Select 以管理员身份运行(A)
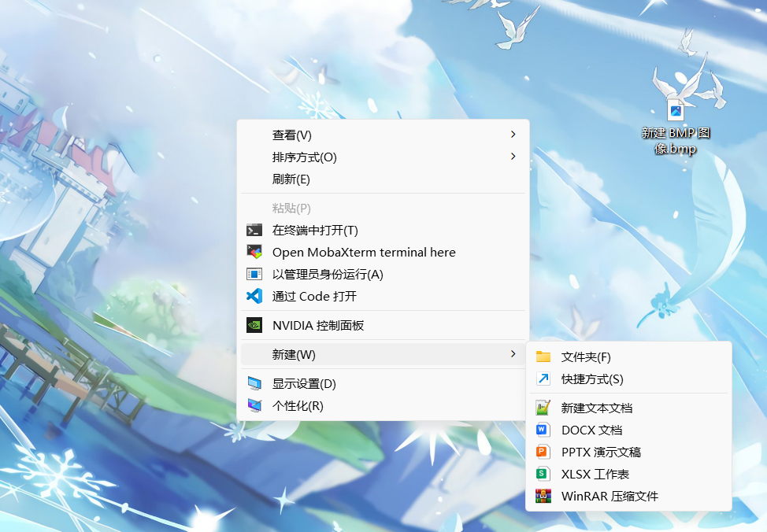This screenshot has height=532, width=767. coord(383,274)
